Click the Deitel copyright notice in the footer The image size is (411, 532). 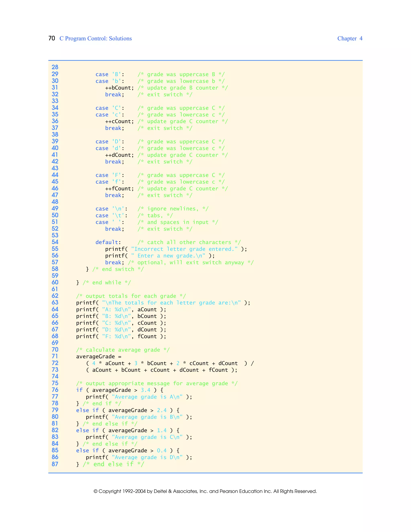tap(205, 491)
